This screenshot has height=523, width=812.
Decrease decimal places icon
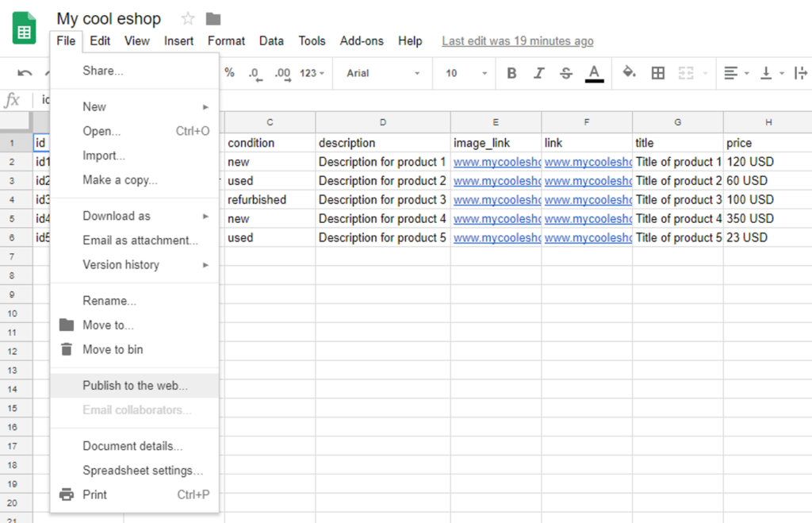tap(255, 74)
